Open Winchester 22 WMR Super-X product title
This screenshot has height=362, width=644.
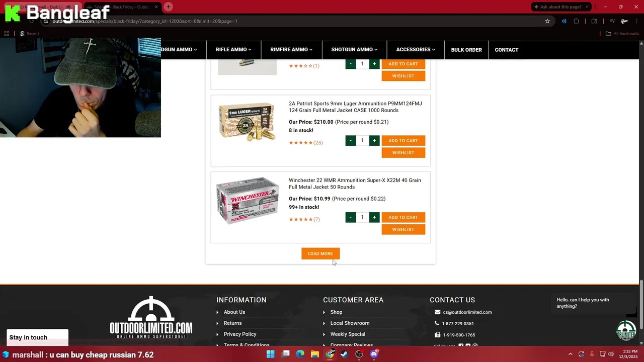tap(355, 184)
